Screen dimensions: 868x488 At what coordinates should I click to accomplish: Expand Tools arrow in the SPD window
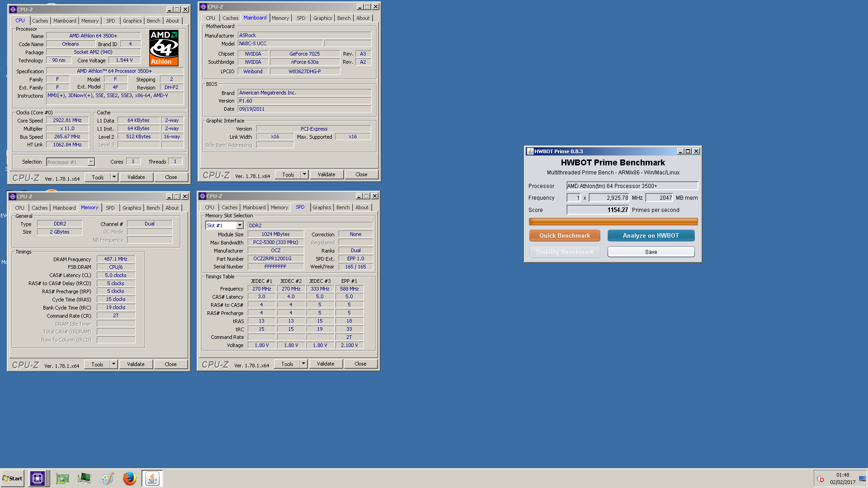(304, 364)
